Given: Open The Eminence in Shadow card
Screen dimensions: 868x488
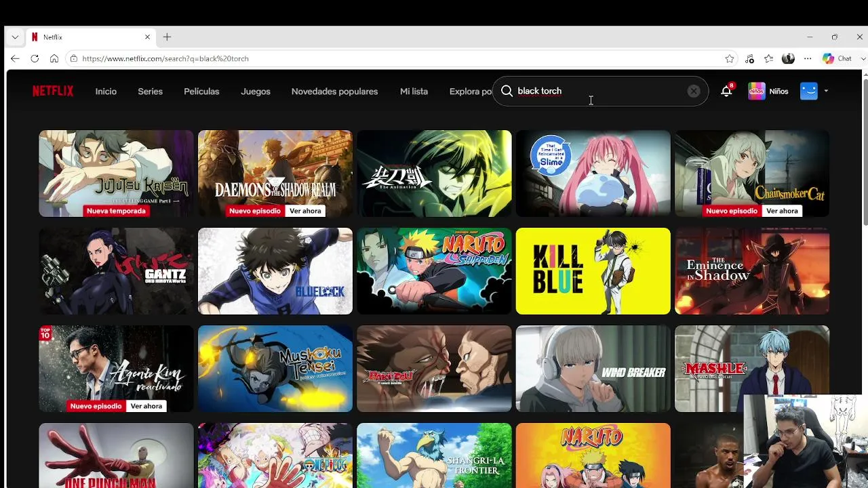Looking at the screenshot, I should coord(751,271).
